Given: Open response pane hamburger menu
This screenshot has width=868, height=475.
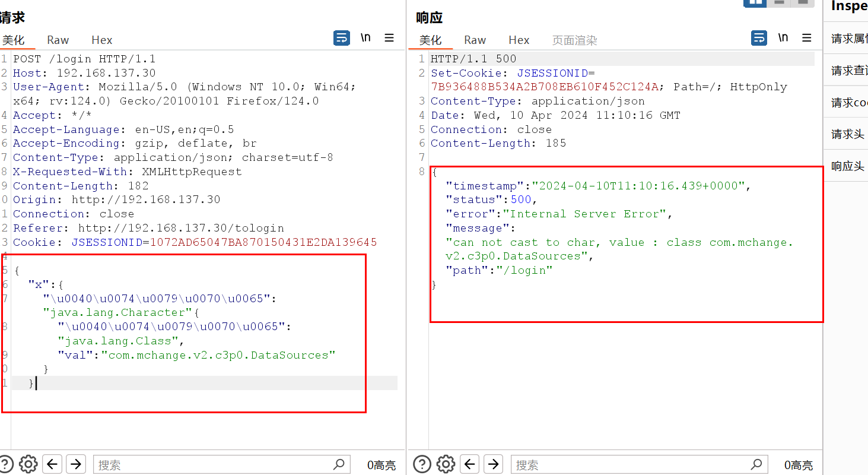Looking at the screenshot, I should click(806, 37).
